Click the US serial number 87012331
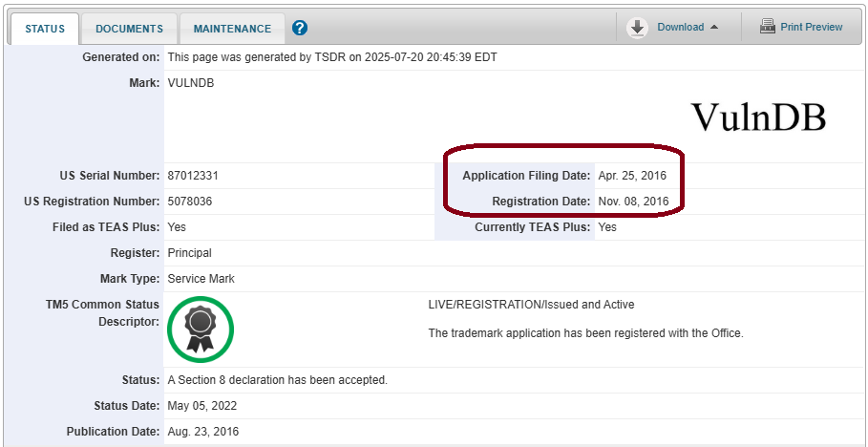Viewport: 868px width, 447px height. click(193, 176)
